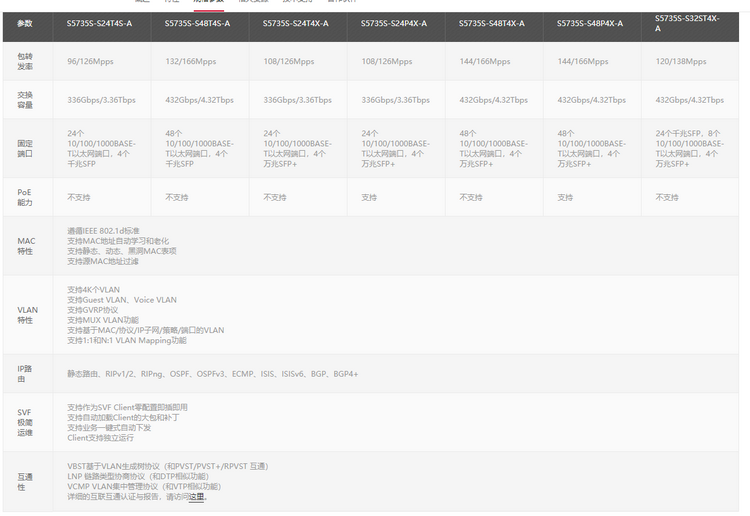The height and width of the screenshot is (516, 750).
Task: Click the VLAN特性 row label
Action: (28, 315)
